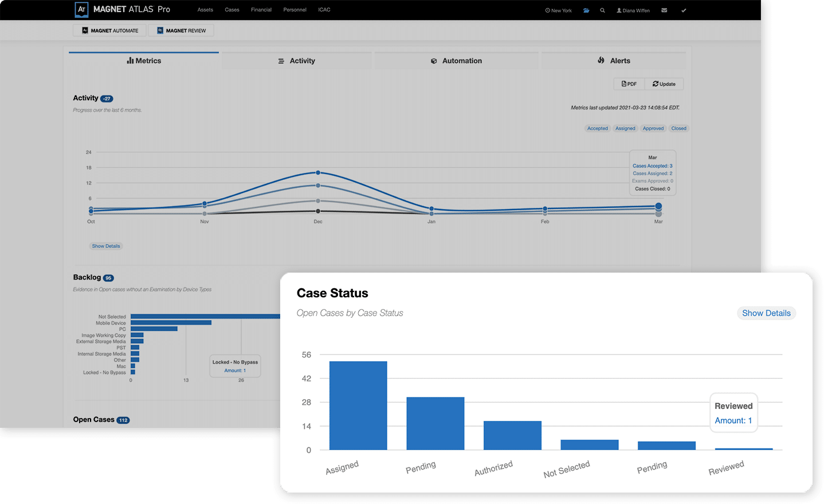The image size is (824, 504).
Task: Select the Mar data point on Activity chart
Action: [x=658, y=206]
